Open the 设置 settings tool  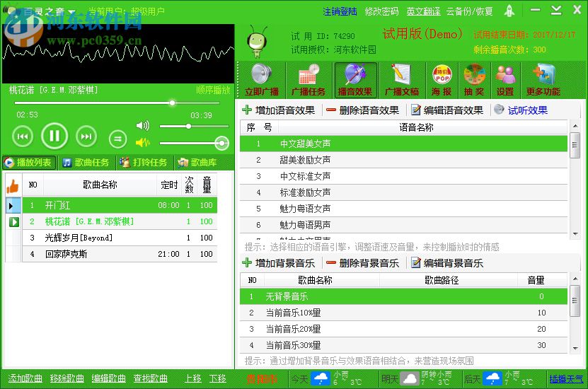(x=505, y=80)
